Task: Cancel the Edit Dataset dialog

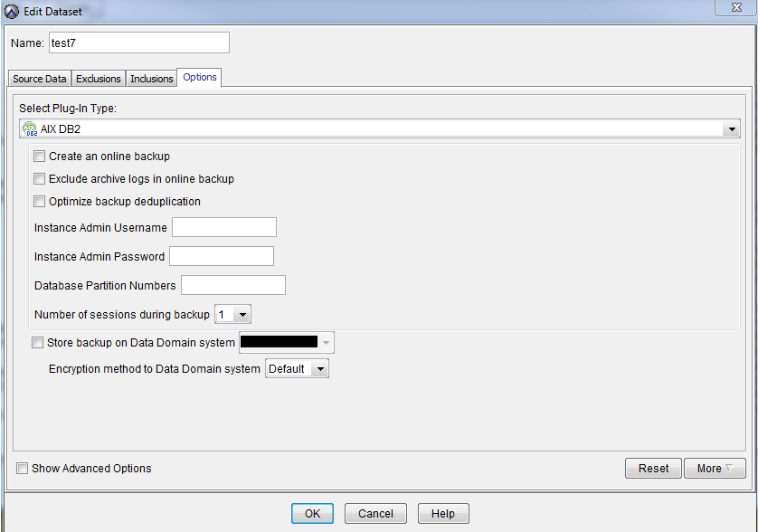Action: 375,512
